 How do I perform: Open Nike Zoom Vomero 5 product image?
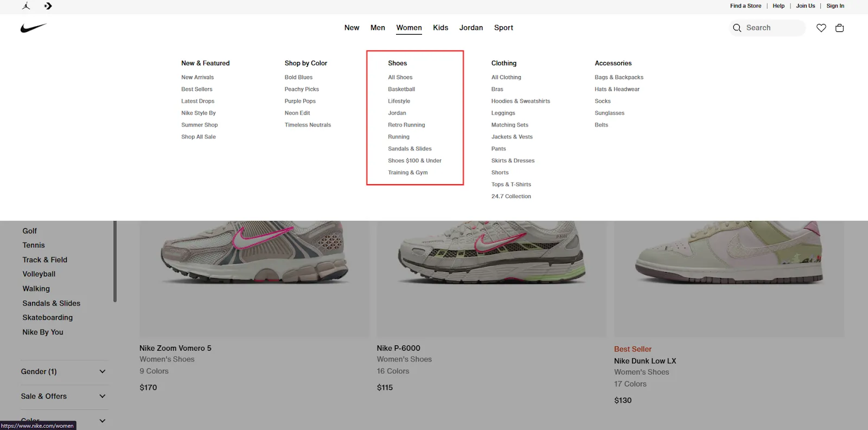(x=254, y=279)
